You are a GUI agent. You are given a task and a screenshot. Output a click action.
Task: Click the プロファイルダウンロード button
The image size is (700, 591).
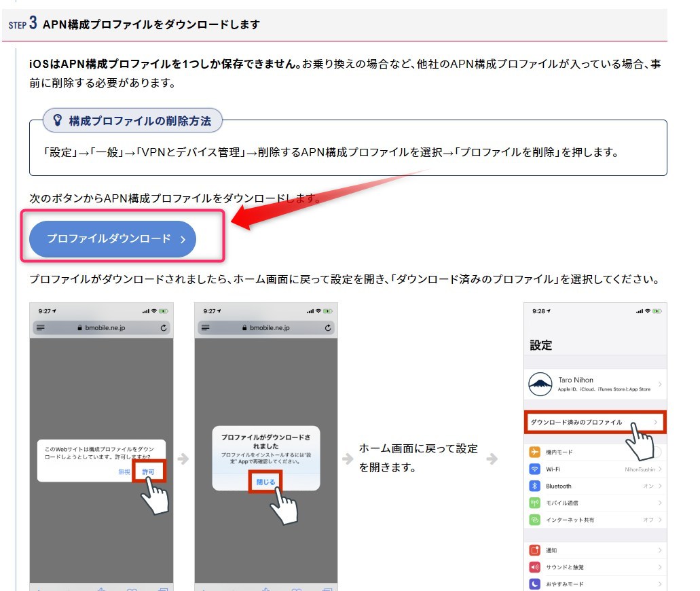coord(113,239)
